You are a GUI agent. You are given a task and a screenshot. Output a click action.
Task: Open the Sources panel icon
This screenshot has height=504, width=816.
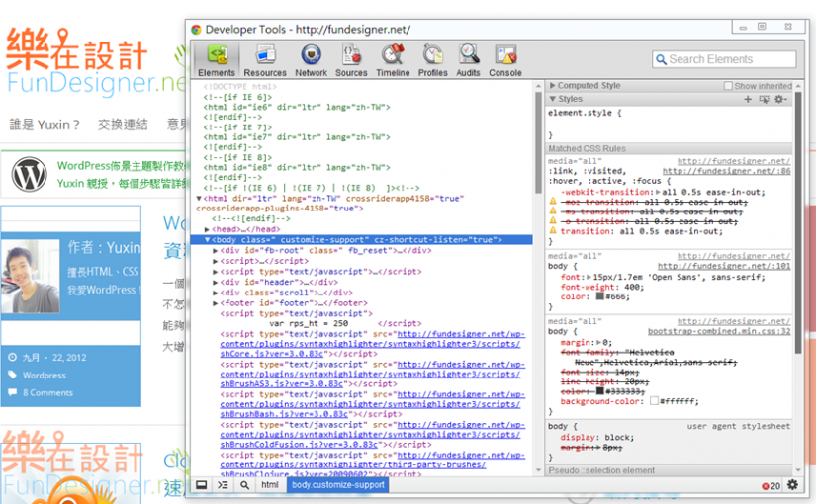click(x=351, y=54)
